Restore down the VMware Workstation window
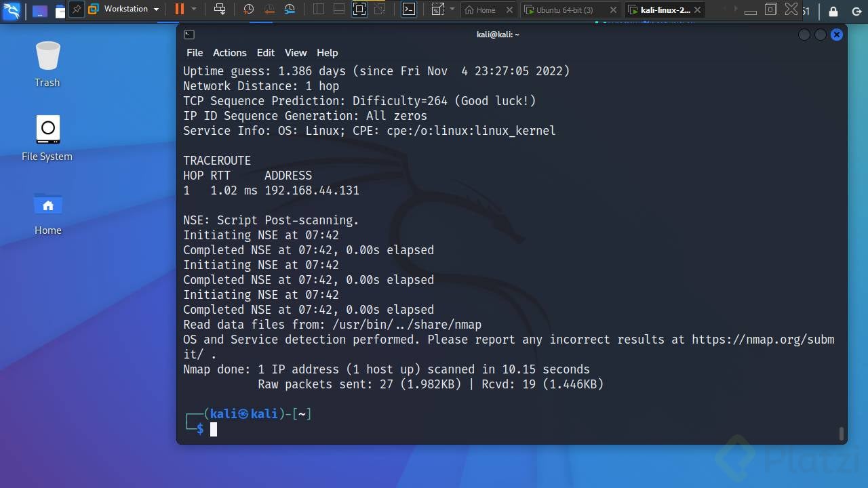This screenshot has height=488, width=868. click(x=770, y=9)
